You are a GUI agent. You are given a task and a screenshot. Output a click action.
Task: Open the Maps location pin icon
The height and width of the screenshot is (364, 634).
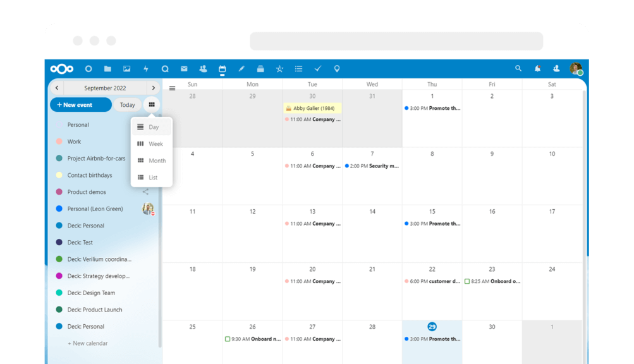[x=337, y=68]
